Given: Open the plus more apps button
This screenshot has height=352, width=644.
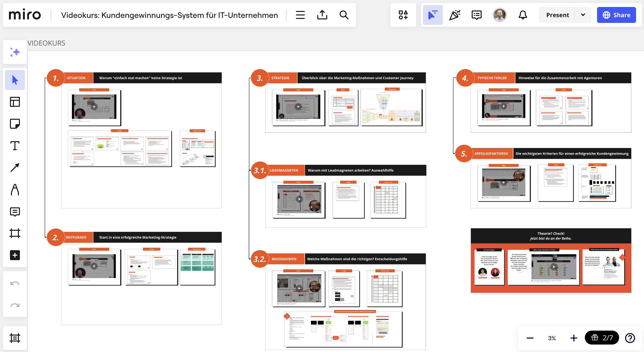Looking at the screenshot, I should point(15,255).
